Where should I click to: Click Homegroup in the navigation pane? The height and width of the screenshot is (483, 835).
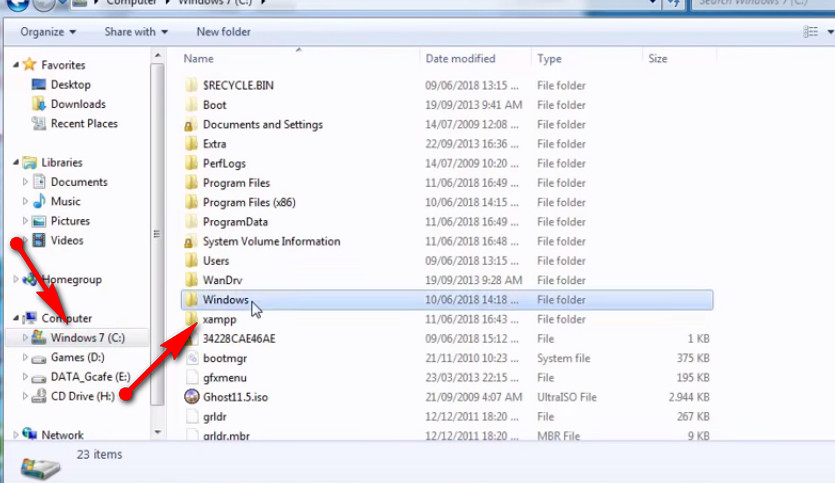pos(72,279)
